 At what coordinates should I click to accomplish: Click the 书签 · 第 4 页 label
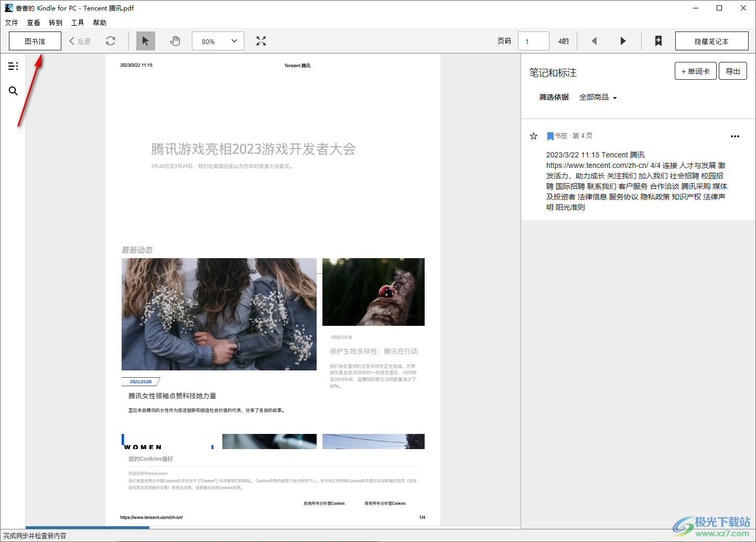point(574,136)
